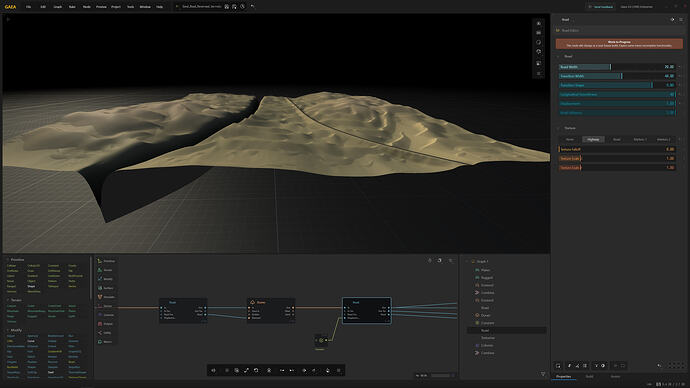Select the highlighted Road node in the graph
Screen dimensions: 690x388
point(367,311)
